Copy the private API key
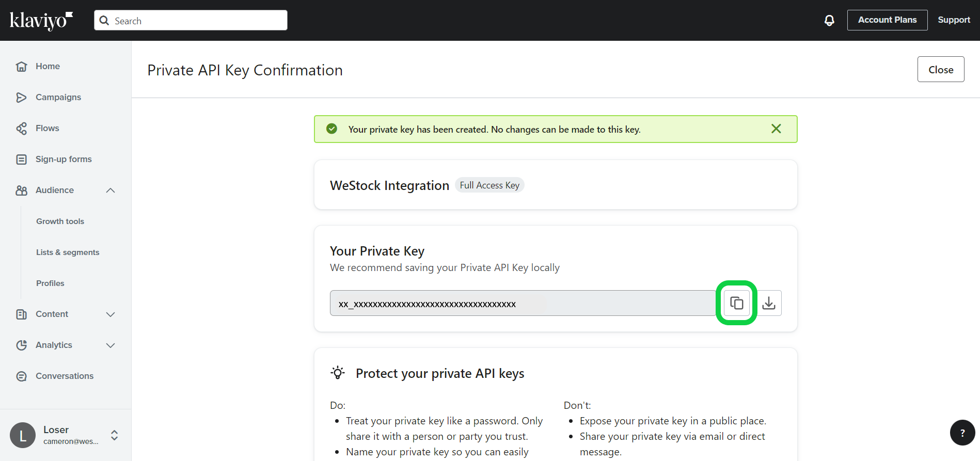Screen dimensions: 980x461 (737, 303)
